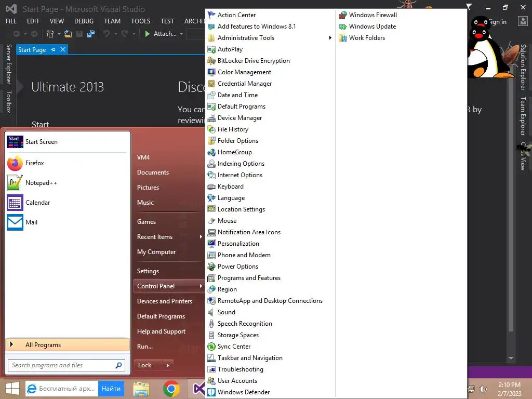Open New Project dropdown arrow in toolbar

pyautogui.click(x=59, y=34)
